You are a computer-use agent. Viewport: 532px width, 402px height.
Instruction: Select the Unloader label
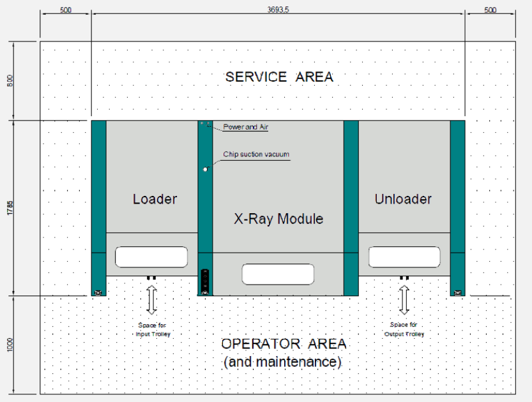pyautogui.click(x=403, y=199)
